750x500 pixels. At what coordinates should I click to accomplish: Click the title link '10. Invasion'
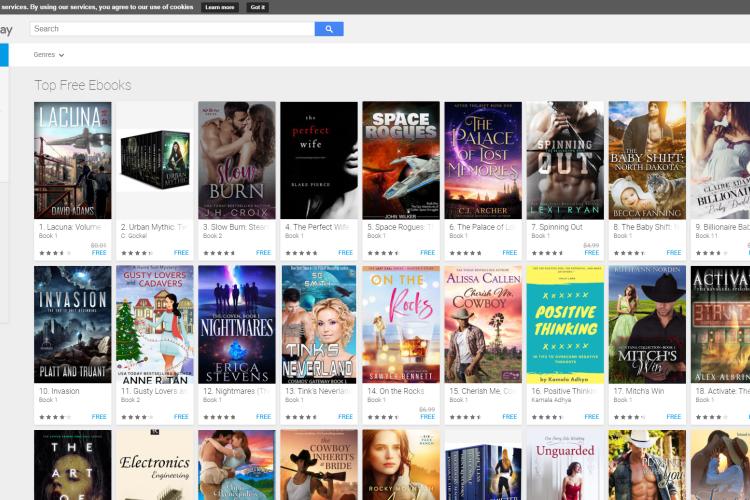pos(59,391)
